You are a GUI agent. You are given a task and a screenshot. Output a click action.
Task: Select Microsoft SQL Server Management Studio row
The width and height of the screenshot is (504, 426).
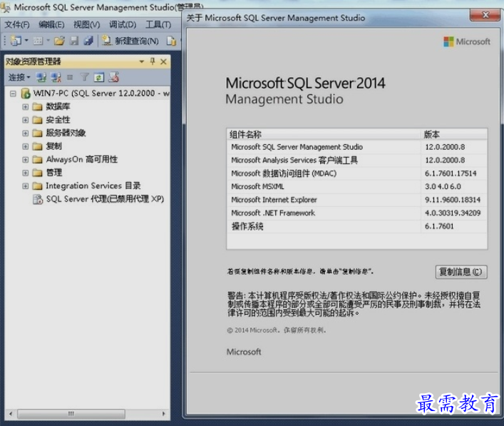click(x=356, y=147)
